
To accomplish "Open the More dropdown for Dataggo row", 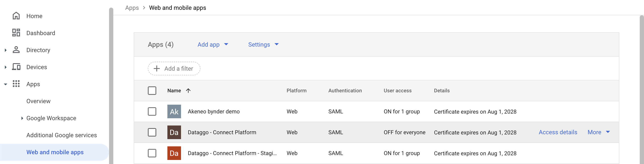I will point(599,132).
